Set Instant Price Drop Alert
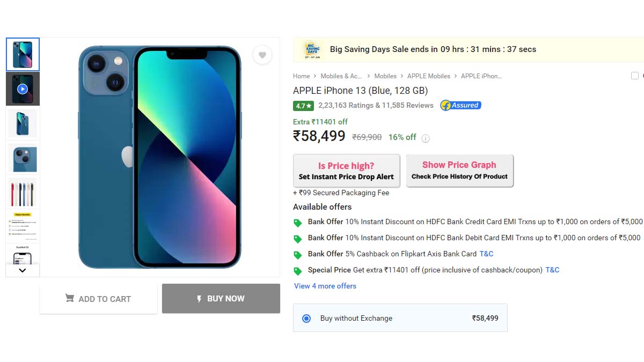Viewport: 644px width, 362px height. coord(346,171)
